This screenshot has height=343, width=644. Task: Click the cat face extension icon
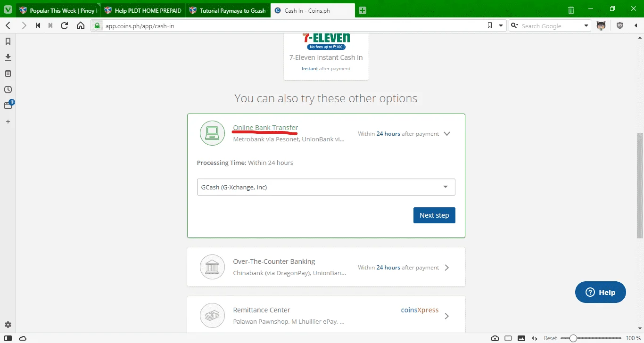pyautogui.click(x=601, y=26)
